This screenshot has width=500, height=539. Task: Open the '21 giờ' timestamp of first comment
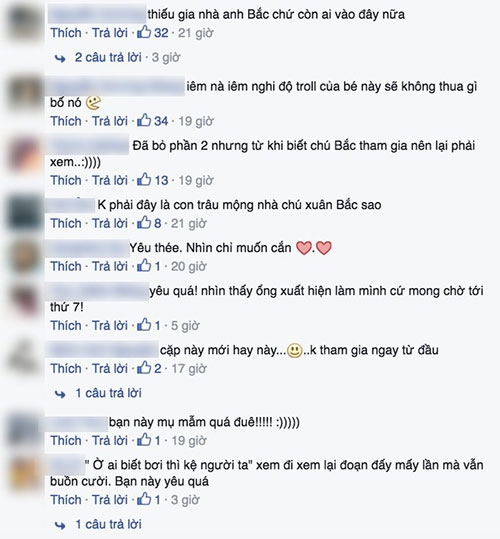(x=196, y=33)
